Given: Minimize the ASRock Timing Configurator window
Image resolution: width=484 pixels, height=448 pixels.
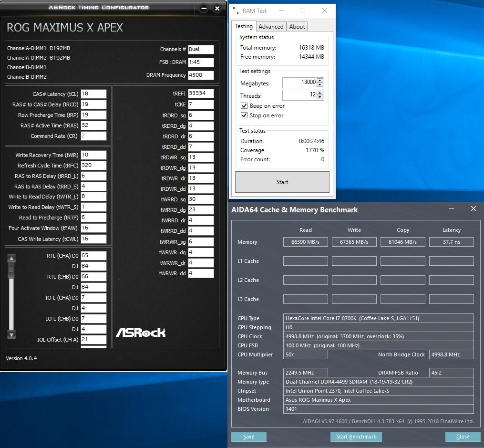Looking at the screenshot, I should [x=204, y=9].
